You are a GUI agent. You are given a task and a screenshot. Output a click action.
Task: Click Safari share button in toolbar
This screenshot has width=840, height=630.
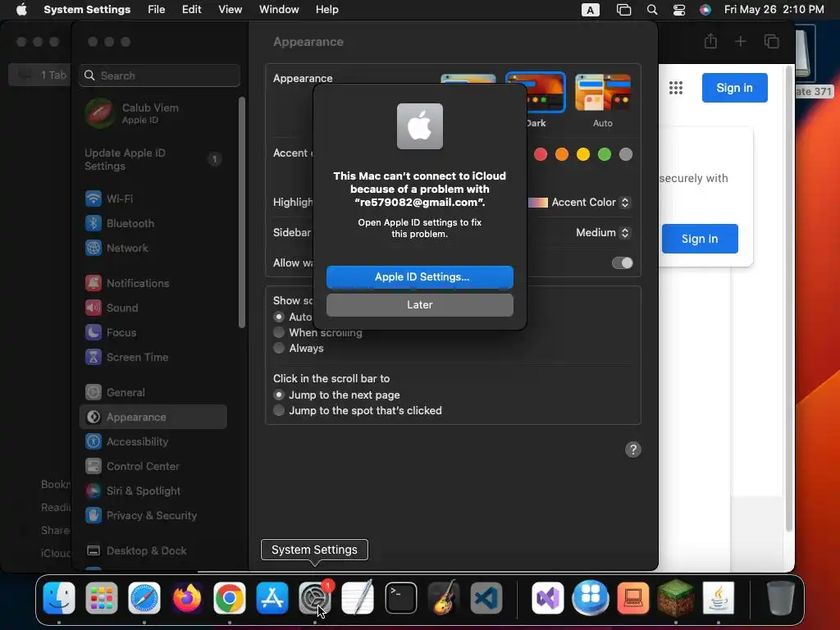(710, 41)
